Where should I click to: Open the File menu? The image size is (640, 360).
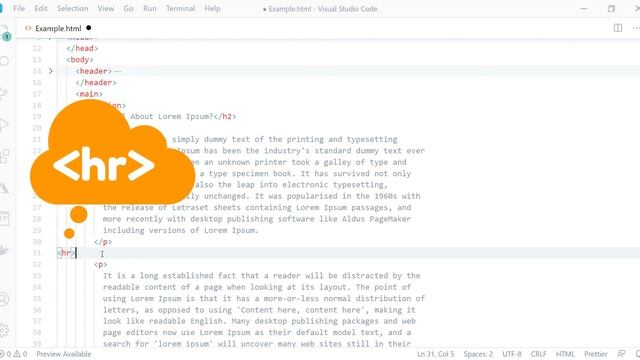[19, 9]
